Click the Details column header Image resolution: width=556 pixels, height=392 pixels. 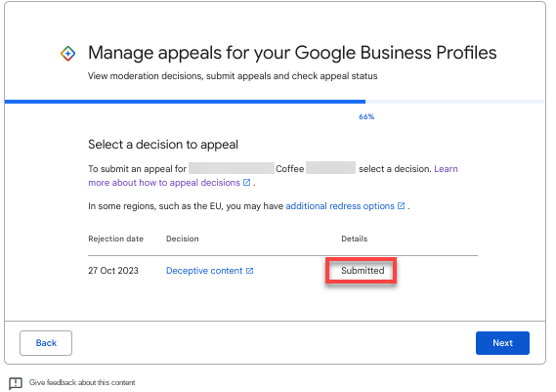[355, 239]
